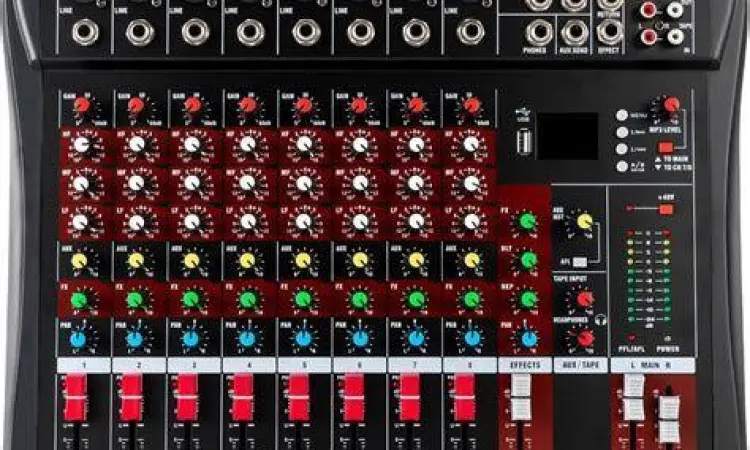Adjust the red MP3 LEVEL knob

click(x=672, y=104)
